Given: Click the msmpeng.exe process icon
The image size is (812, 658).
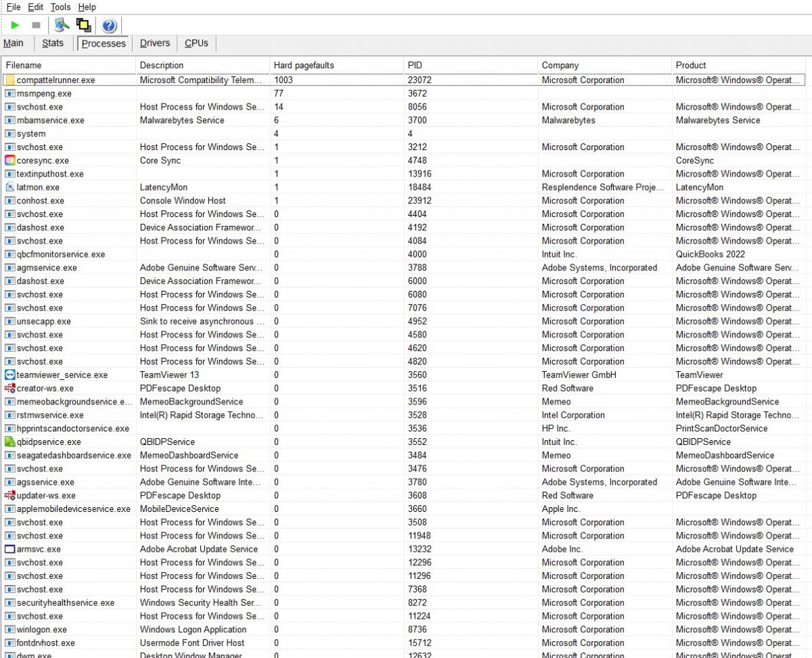Looking at the screenshot, I should click(9, 93).
